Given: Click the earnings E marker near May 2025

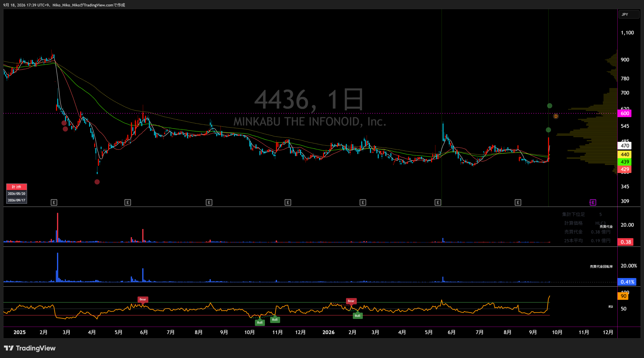Looking at the screenshot, I should pos(128,202).
